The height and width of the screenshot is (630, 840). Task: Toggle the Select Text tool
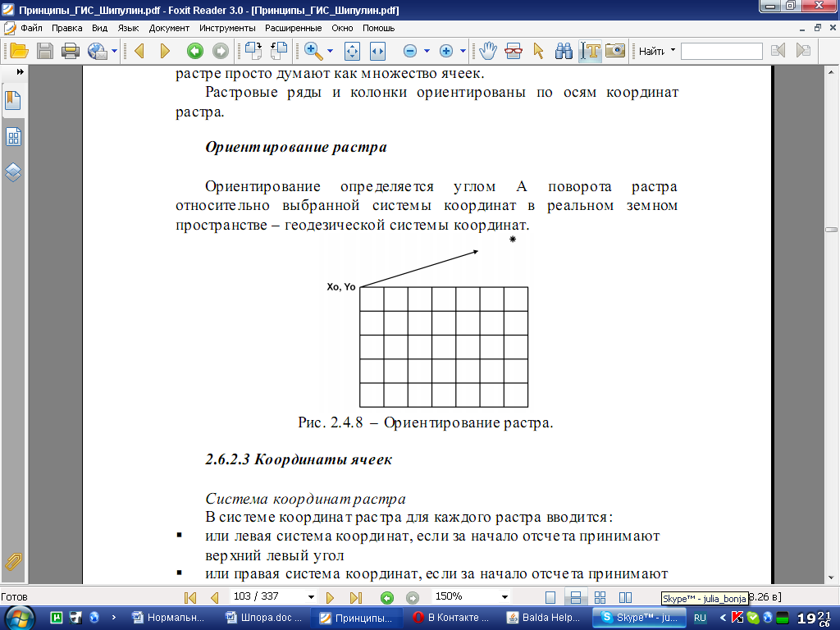(590, 51)
